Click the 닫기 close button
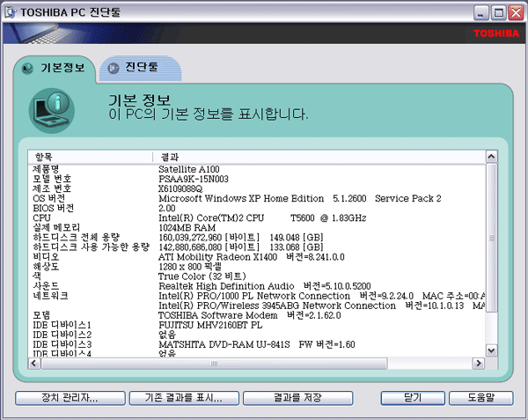 tap(413, 398)
